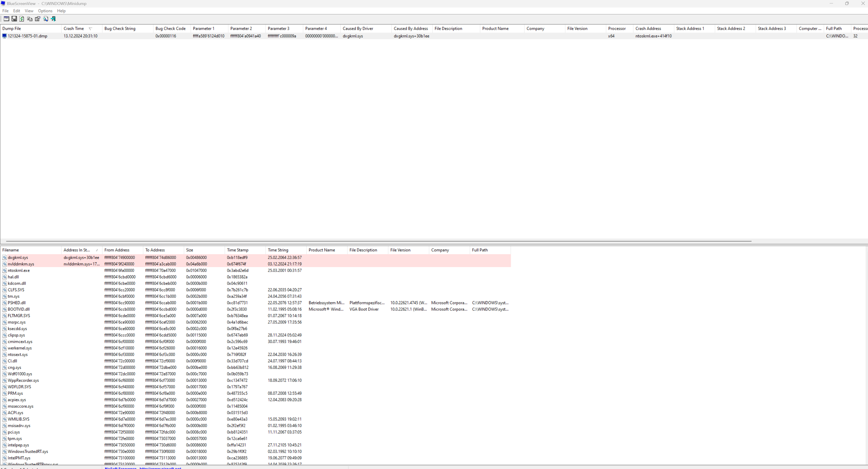Click the Save Selected Items floppy icon
Viewport: 868px width, 469px height.
[14, 19]
